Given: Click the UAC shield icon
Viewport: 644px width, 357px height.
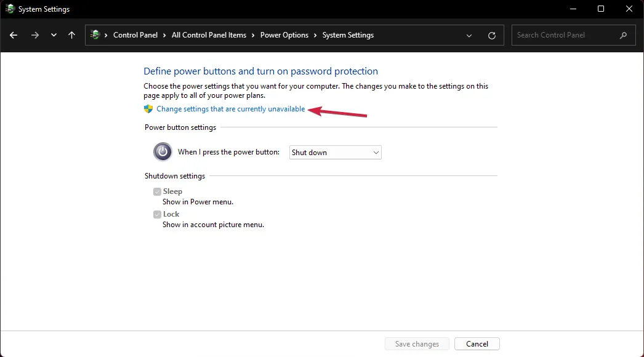Looking at the screenshot, I should (148, 109).
